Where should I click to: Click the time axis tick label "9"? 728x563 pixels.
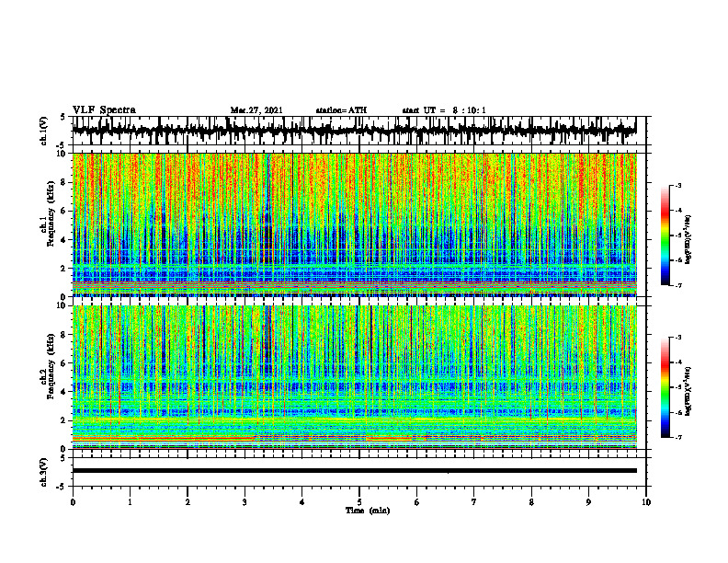coord(588,502)
